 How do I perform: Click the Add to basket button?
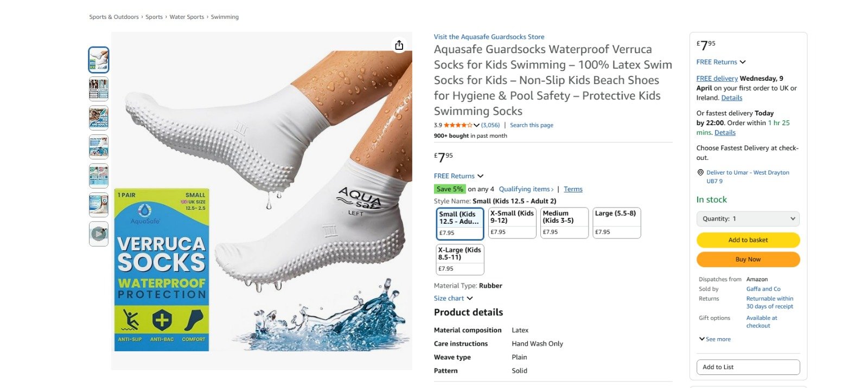(x=748, y=240)
